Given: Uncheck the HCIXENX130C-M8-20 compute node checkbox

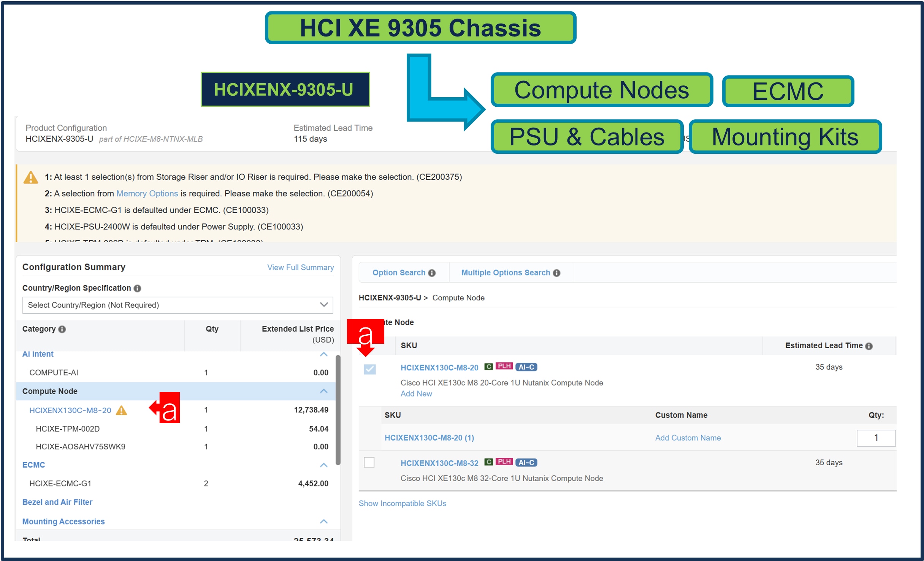Looking at the screenshot, I should (370, 369).
